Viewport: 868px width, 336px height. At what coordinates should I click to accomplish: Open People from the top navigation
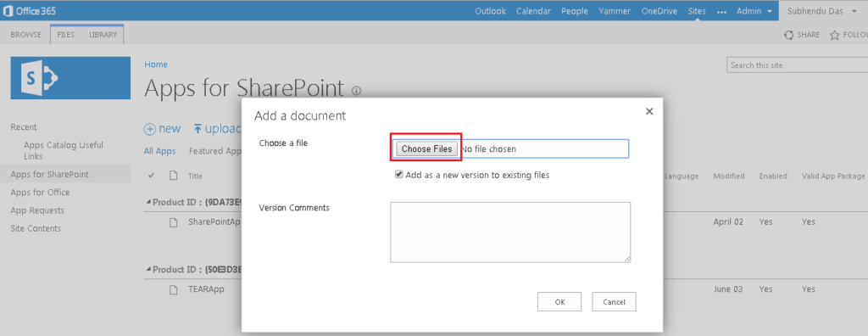click(575, 10)
